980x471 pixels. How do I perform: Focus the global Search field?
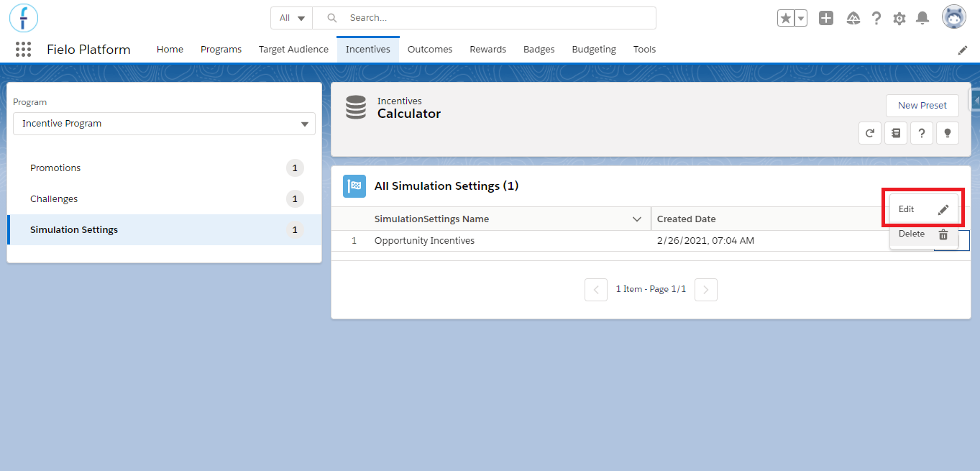pyautogui.click(x=485, y=18)
